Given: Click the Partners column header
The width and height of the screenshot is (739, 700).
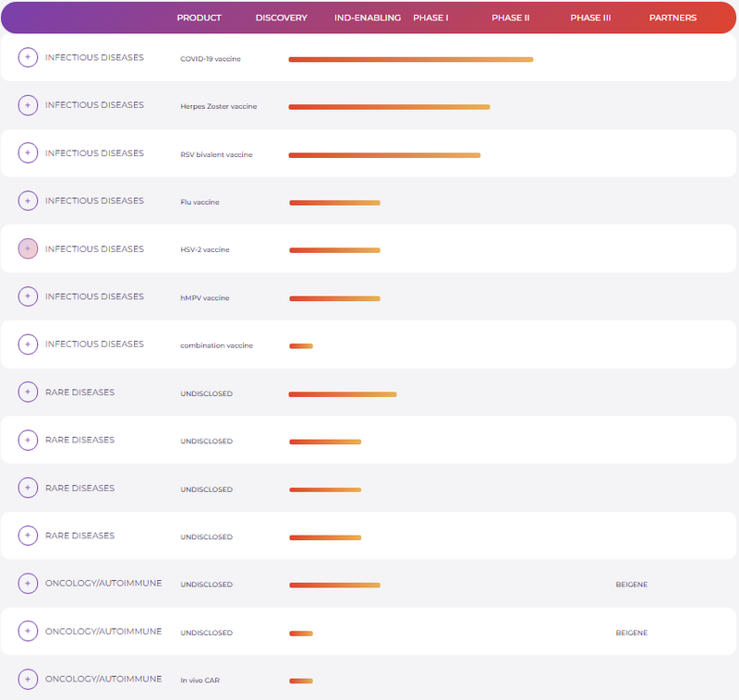Looking at the screenshot, I should point(672,18).
